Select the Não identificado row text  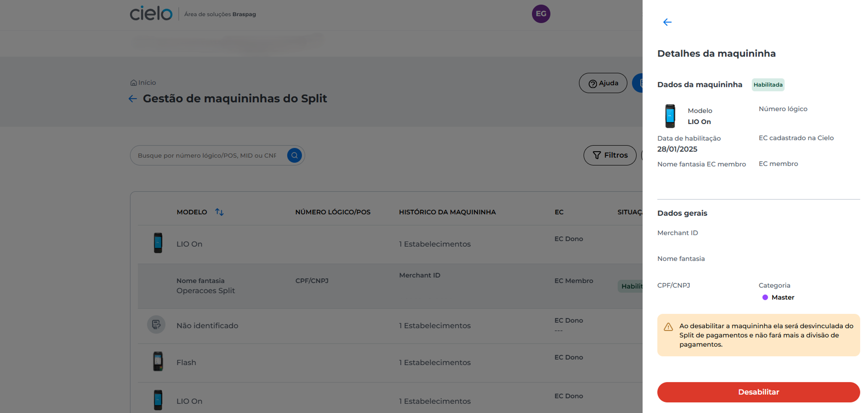point(207,326)
